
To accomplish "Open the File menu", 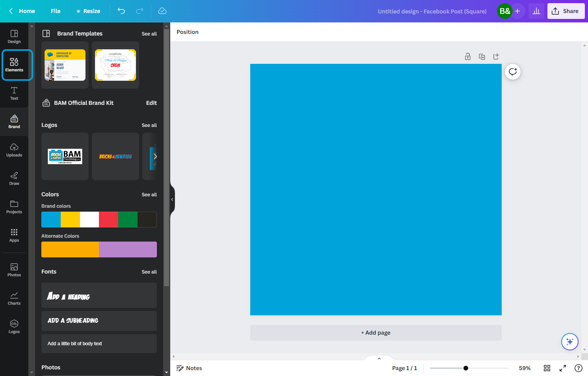I will pyautogui.click(x=56, y=11).
